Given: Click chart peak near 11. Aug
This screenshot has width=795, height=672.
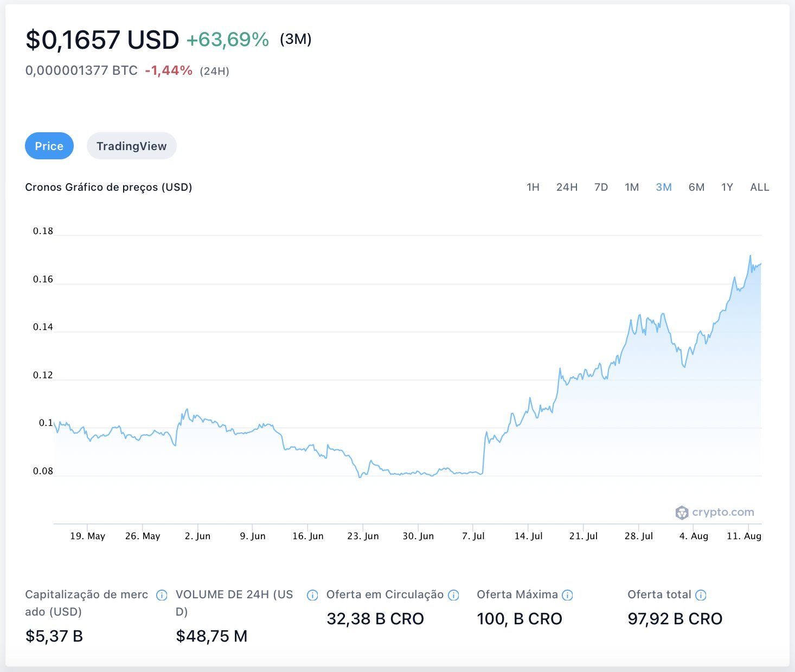Looking at the screenshot, I should click(750, 256).
